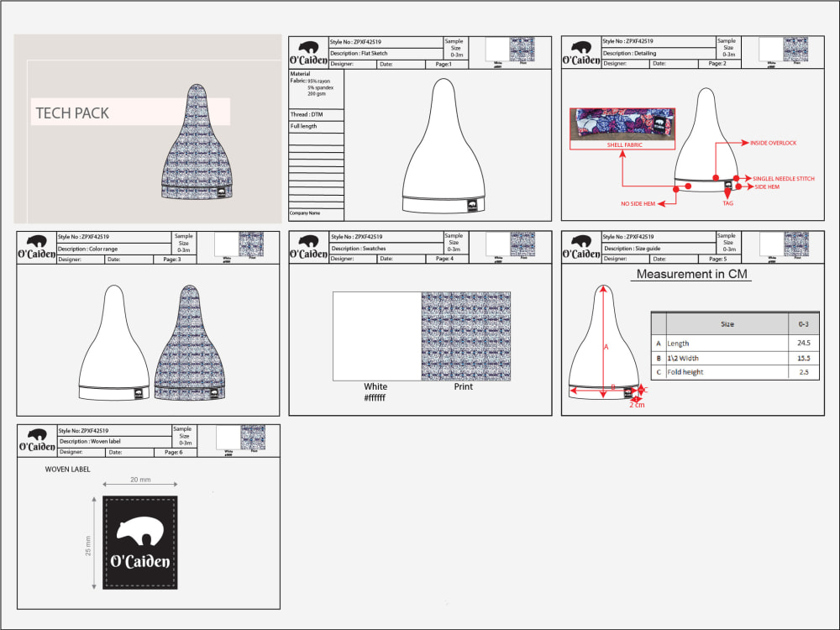Click the flat sketch beanie drawing on page 1
Image resolution: width=840 pixels, height=630 pixels.
pos(444,146)
